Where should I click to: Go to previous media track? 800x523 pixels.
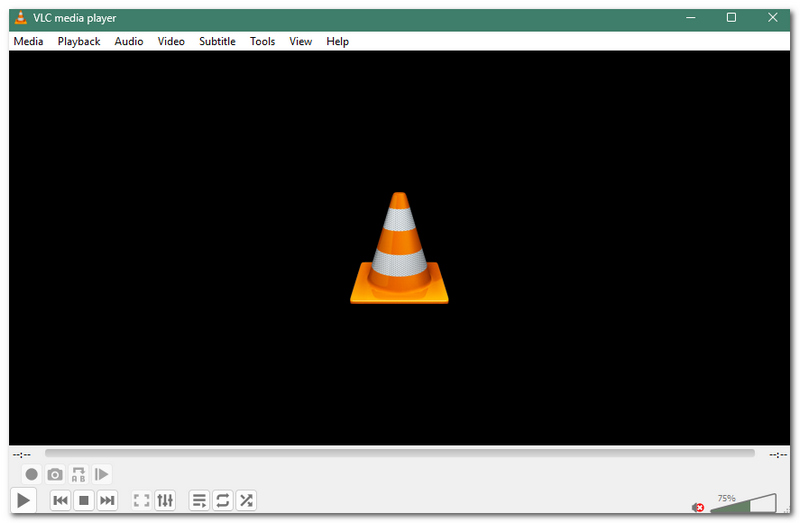tap(60, 500)
